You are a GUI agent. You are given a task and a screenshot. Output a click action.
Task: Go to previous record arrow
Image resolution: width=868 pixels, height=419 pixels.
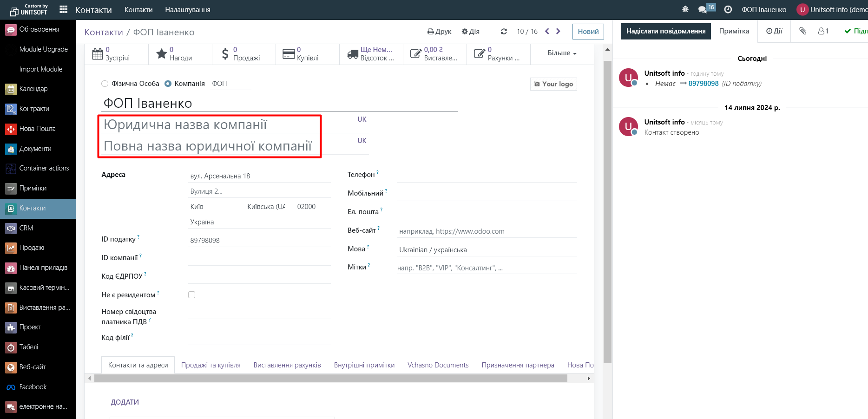click(x=547, y=31)
